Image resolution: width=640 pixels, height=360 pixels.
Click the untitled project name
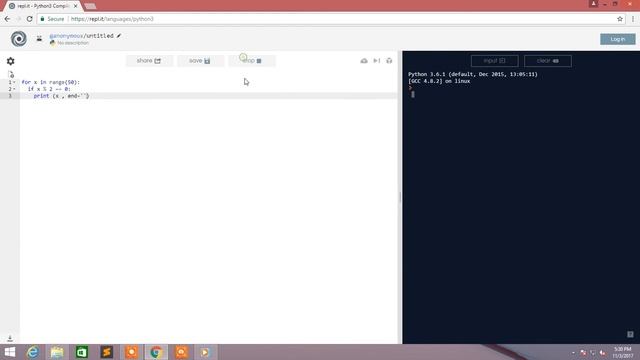click(x=99, y=36)
